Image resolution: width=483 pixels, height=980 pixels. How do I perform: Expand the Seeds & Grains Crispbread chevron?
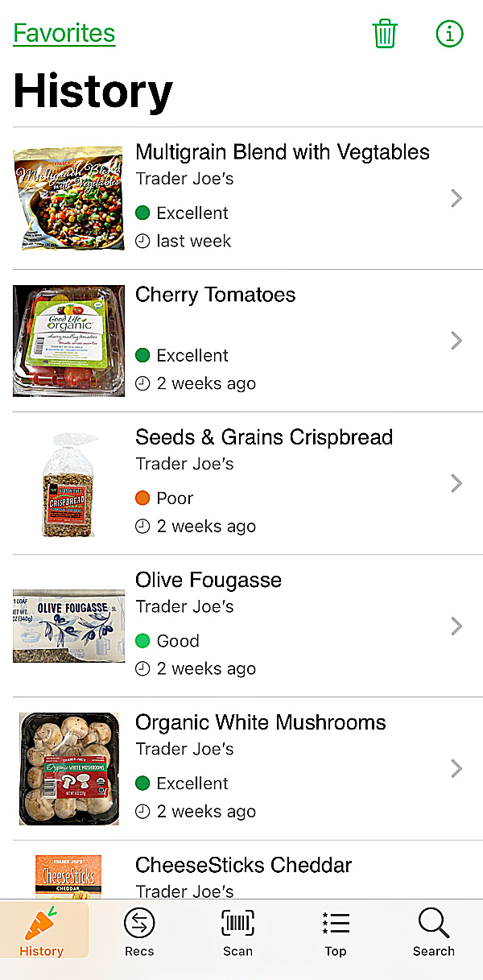click(456, 483)
